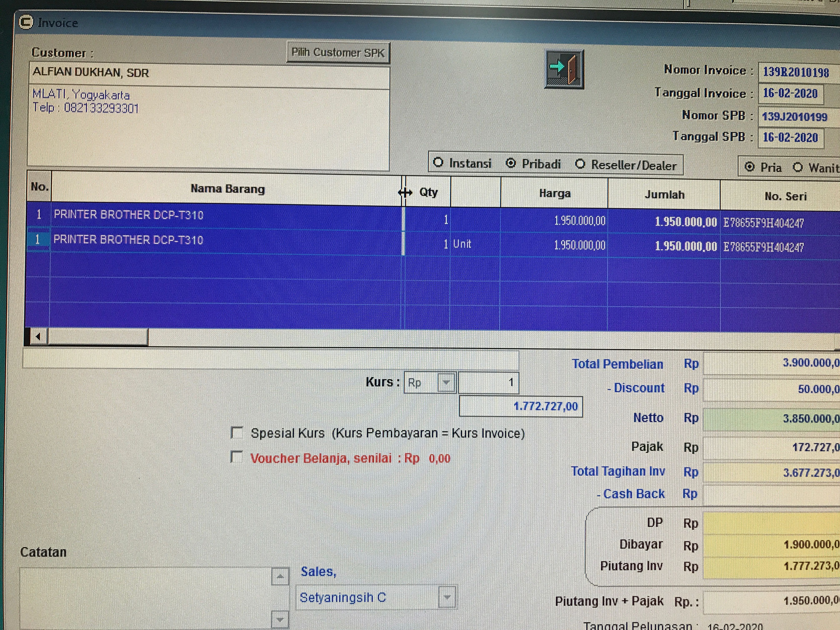Select the Pribadi radio button

(x=511, y=163)
